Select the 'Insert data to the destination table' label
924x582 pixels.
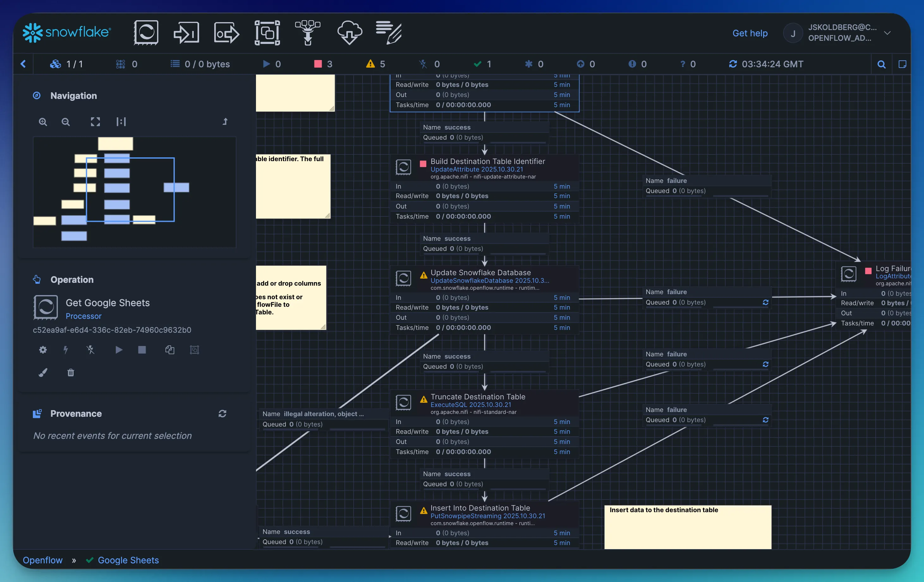(688, 527)
